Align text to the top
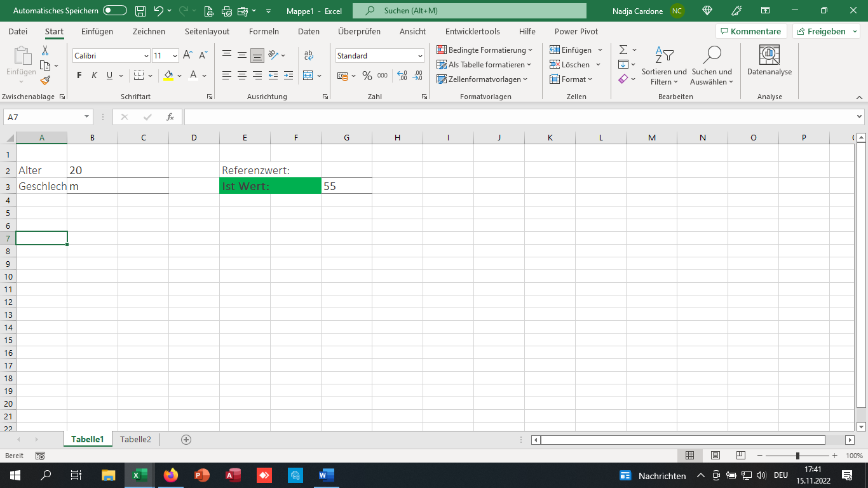 coord(227,55)
